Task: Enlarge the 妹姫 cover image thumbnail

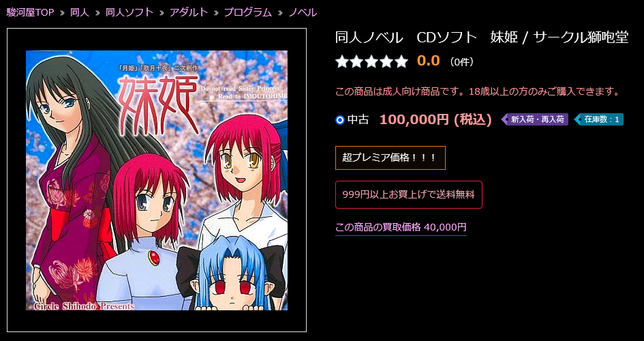Action: coord(157,180)
